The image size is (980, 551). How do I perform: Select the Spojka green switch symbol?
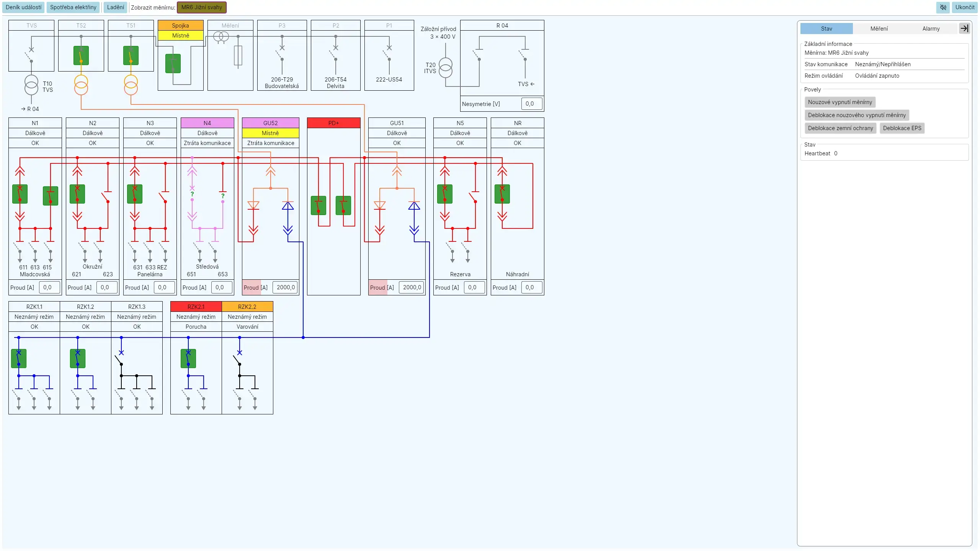(x=173, y=64)
